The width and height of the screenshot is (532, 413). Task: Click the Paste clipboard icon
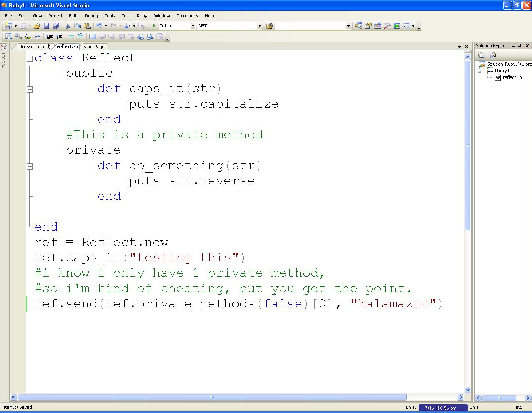(87, 26)
